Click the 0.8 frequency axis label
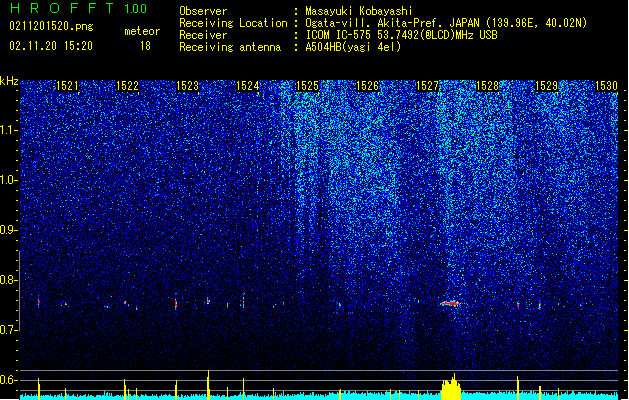The height and width of the screenshot is (400, 629). tap(9, 280)
